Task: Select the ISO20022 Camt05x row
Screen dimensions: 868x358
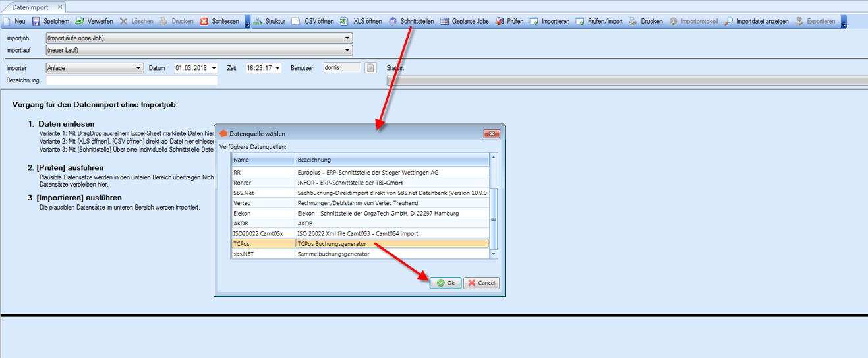Action: click(360, 233)
